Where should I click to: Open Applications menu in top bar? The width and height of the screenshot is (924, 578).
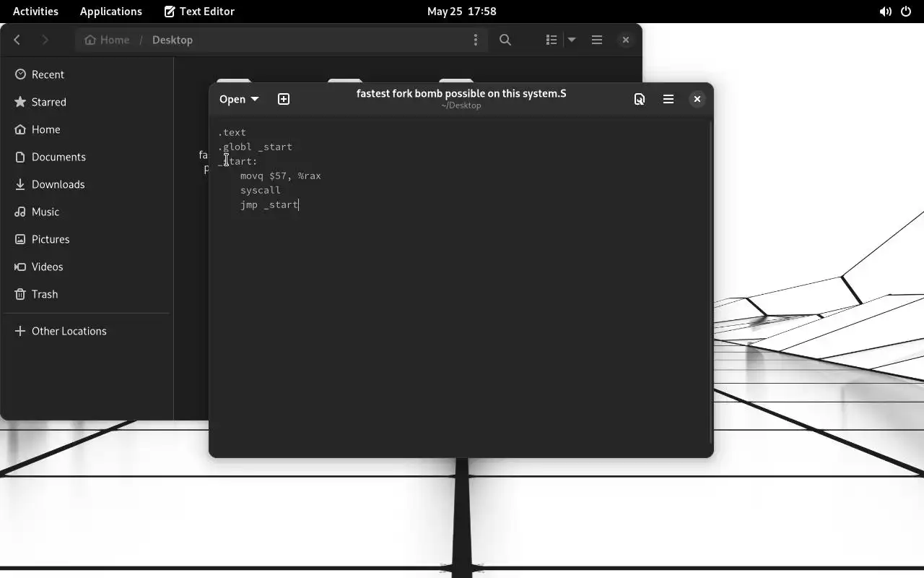(x=111, y=11)
